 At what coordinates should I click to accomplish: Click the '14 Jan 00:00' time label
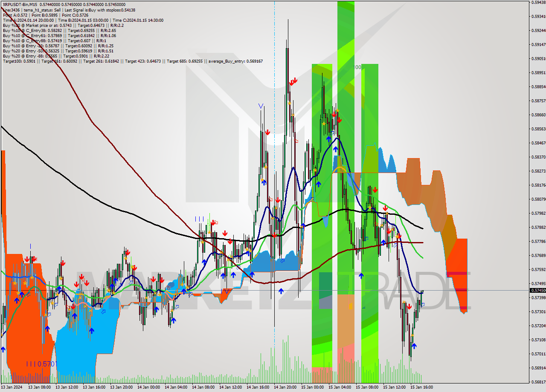click(x=149, y=387)
